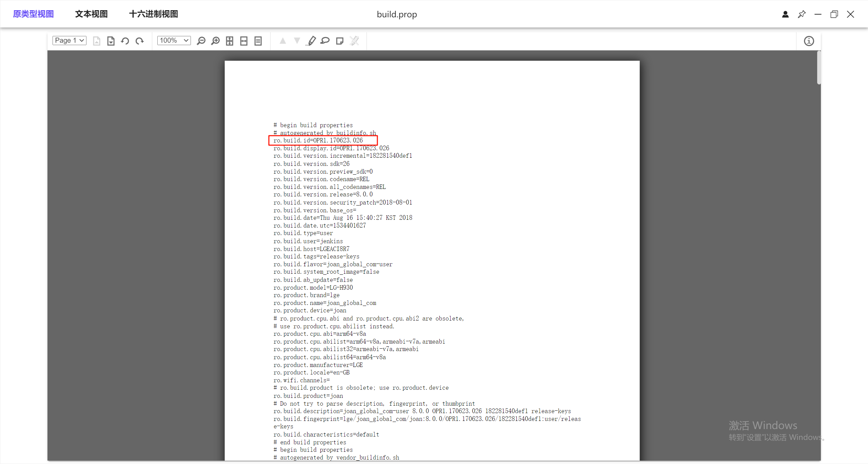Rotate page clockwise

click(139, 41)
